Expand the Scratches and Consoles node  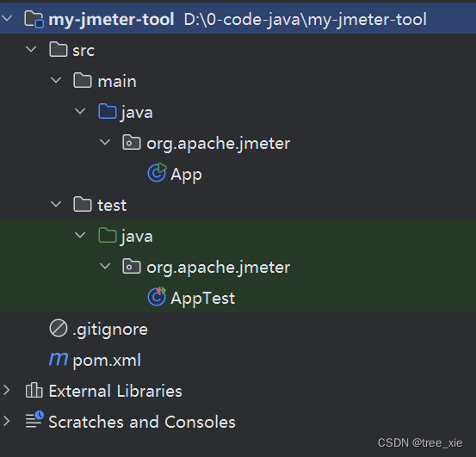pos(6,421)
